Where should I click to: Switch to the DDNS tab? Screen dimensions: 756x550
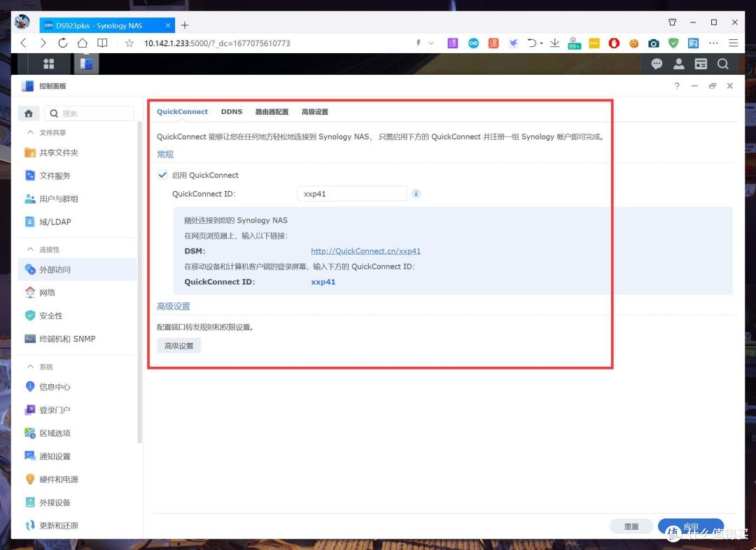point(232,111)
